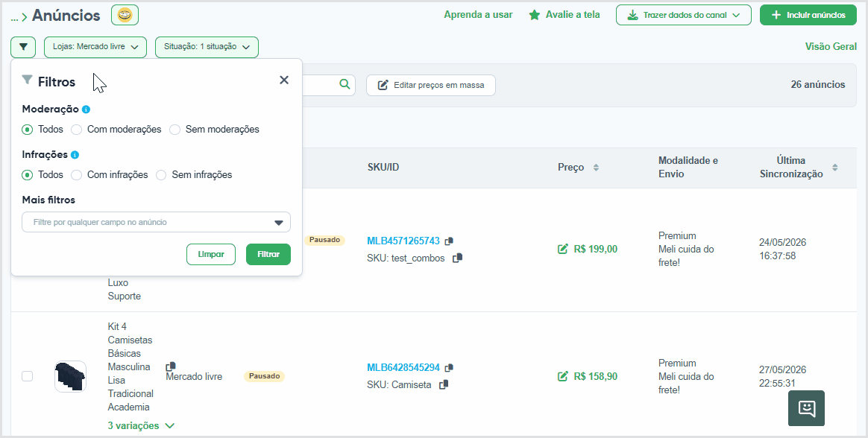The height and width of the screenshot is (438, 868).
Task: Click the black t-shirts product thumbnail
Action: click(70, 377)
